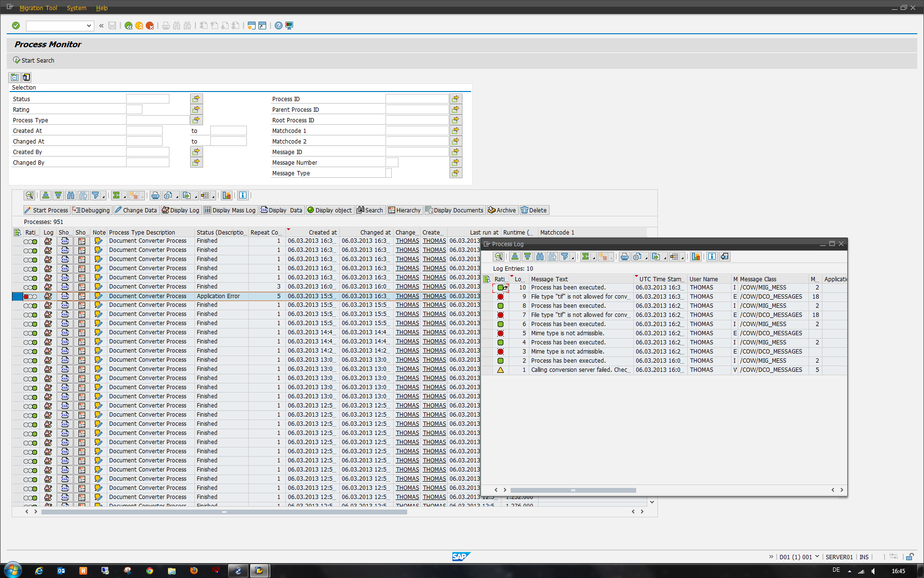
Task: Expand the Export dropdown arrow in Process Log window
Action: 665,258
